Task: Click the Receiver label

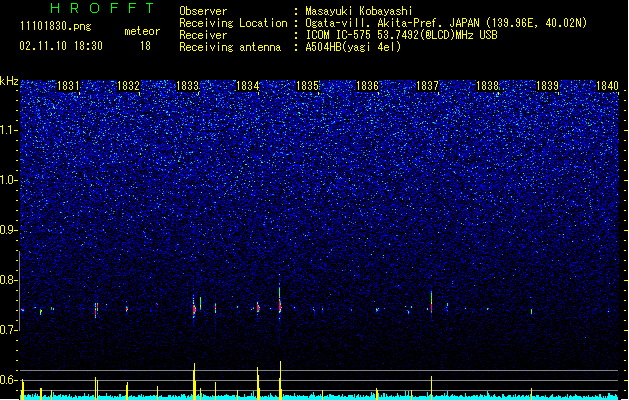Action: 203,35
